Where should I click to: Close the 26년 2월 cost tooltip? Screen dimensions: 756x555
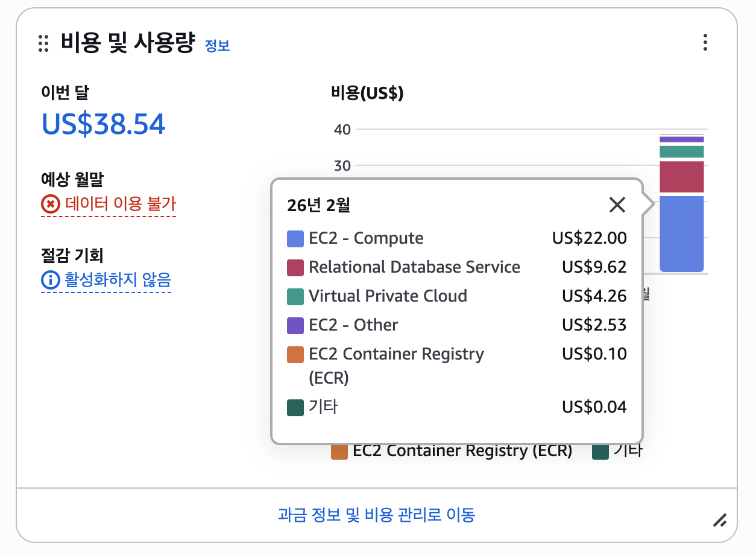coord(617,205)
